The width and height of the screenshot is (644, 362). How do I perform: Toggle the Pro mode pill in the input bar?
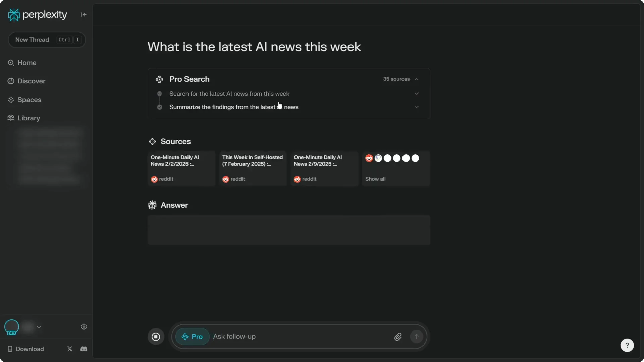(x=192, y=336)
